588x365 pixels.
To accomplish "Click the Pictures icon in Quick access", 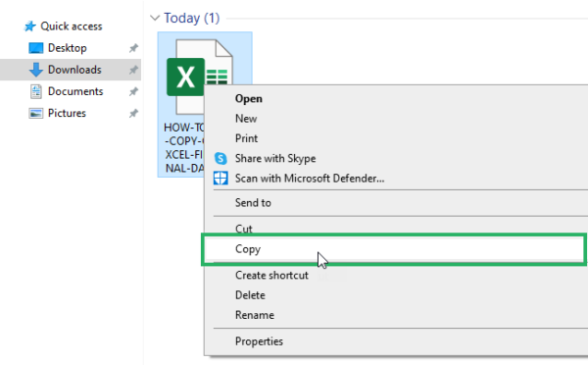I will [36, 114].
